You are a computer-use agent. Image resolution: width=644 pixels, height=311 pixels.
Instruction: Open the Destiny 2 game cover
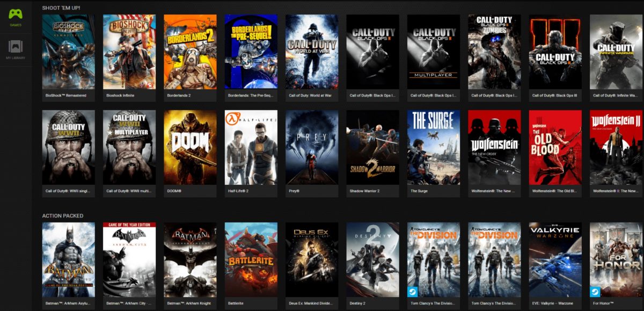point(372,259)
